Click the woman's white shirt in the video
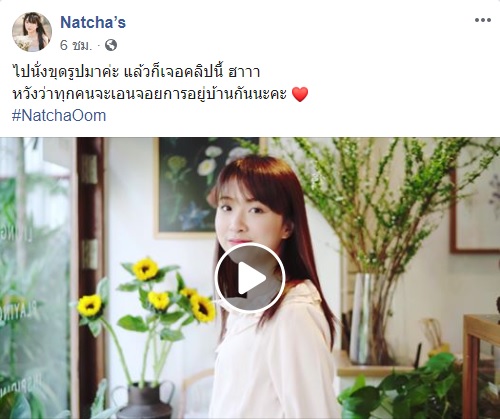 click(x=275, y=353)
